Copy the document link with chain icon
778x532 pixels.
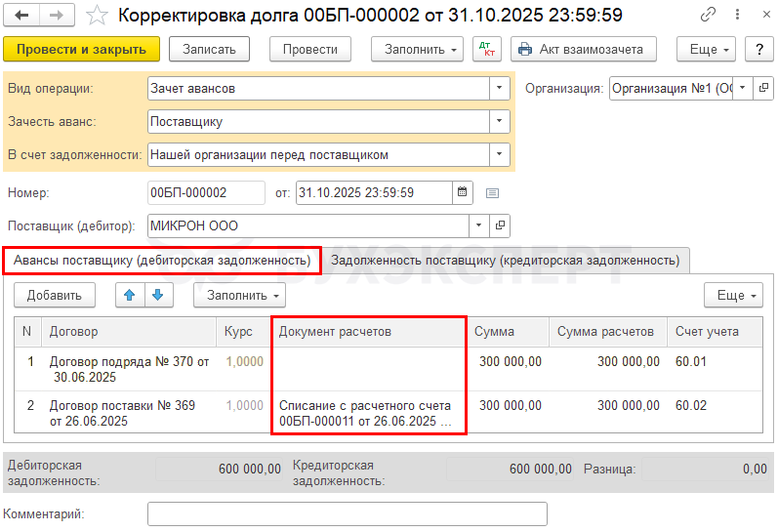click(x=708, y=15)
